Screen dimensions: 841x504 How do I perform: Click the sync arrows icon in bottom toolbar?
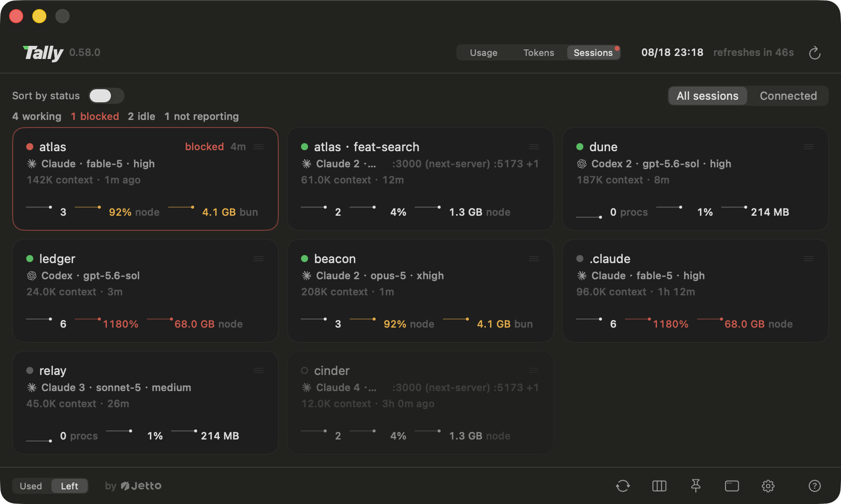click(x=623, y=486)
